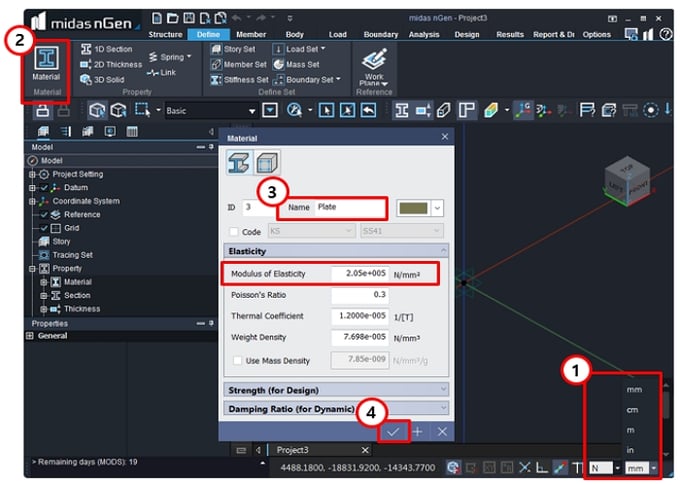The height and width of the screenshot is (485, 680).
Task: Open the Member Set definition
Action: (x=239, y=64)
